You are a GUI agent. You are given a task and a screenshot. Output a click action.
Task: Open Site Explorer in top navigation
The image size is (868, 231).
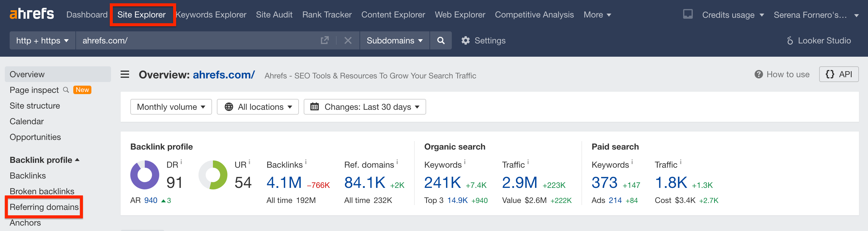(141, 15)
